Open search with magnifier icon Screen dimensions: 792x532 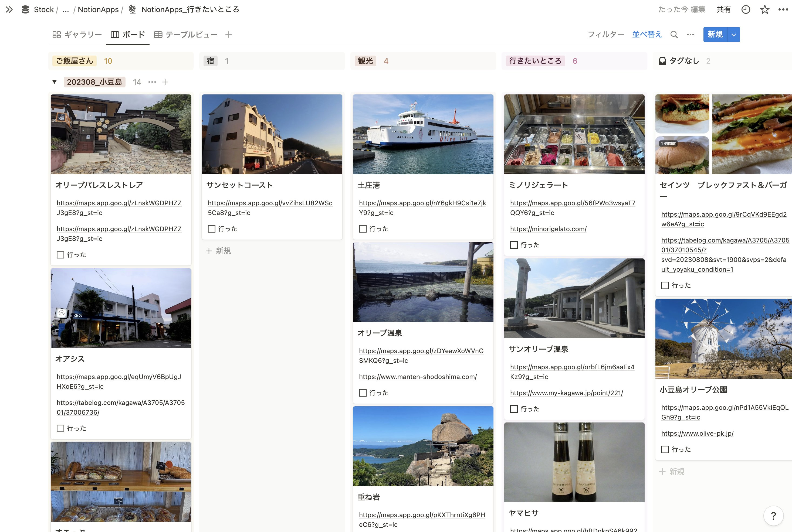click(x=674, y=35)
